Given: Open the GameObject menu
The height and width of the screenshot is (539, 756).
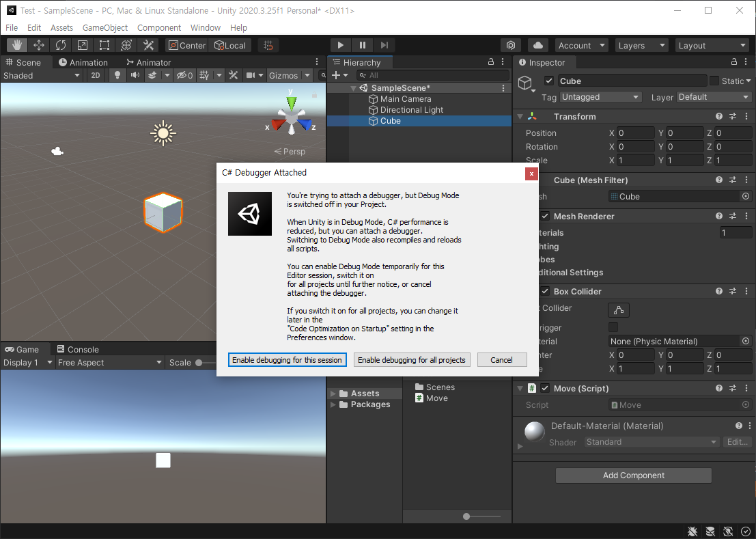Looking at the screenshot, I should pos(105,27).
